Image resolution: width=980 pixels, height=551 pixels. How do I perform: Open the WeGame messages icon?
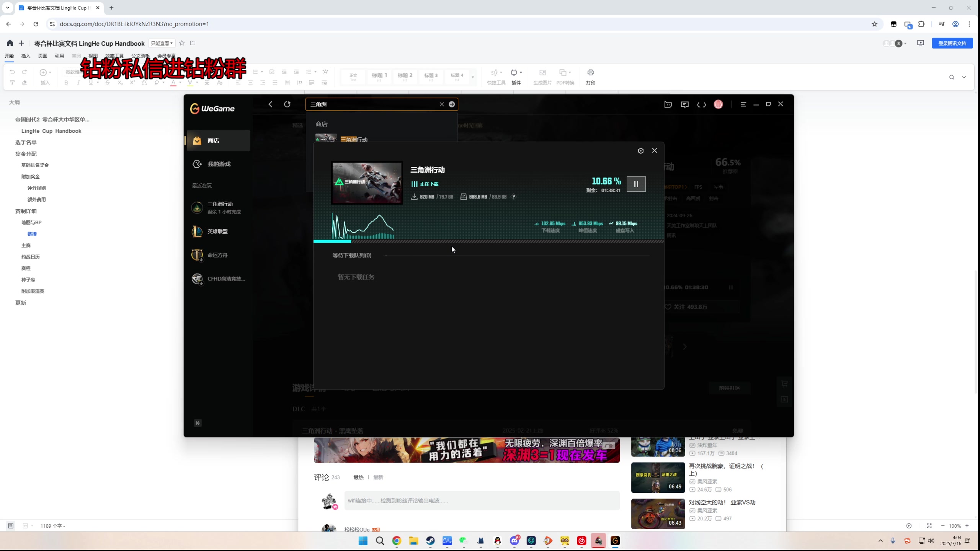tap(685, 104)
